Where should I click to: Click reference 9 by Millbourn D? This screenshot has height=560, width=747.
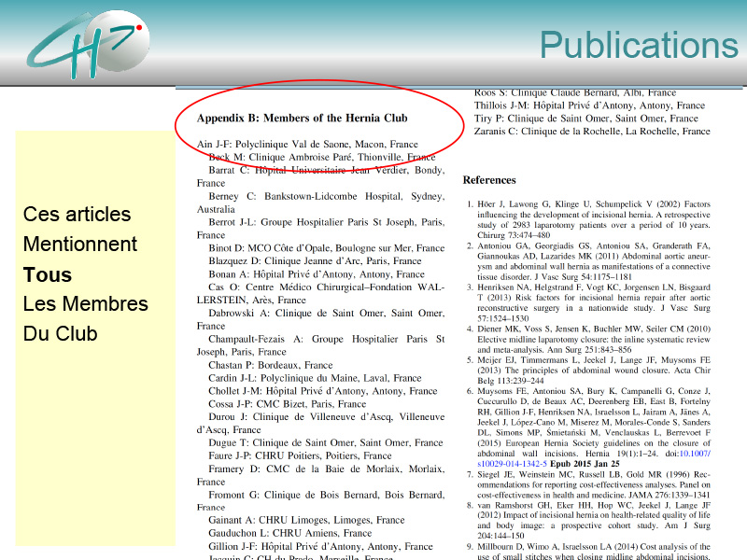tap(589, 551)
